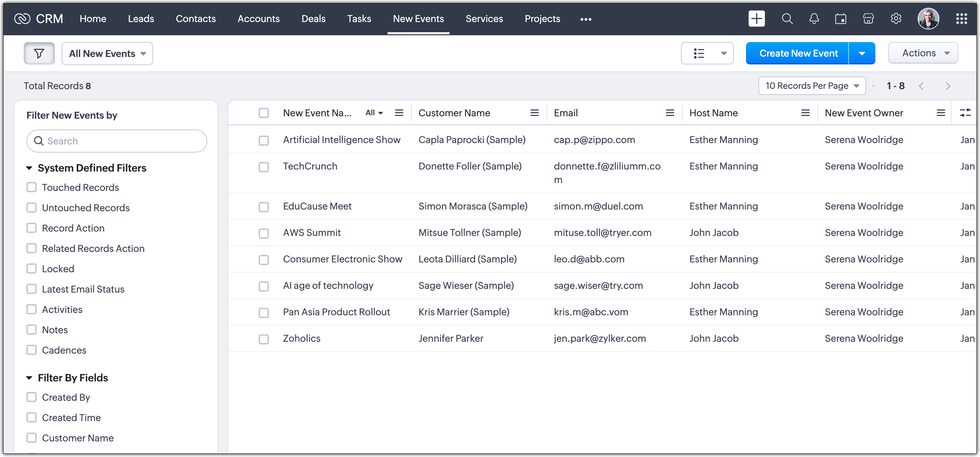
Task: Open the calendar icon in header
Action: pyautogui.click(x=840, y=19)
